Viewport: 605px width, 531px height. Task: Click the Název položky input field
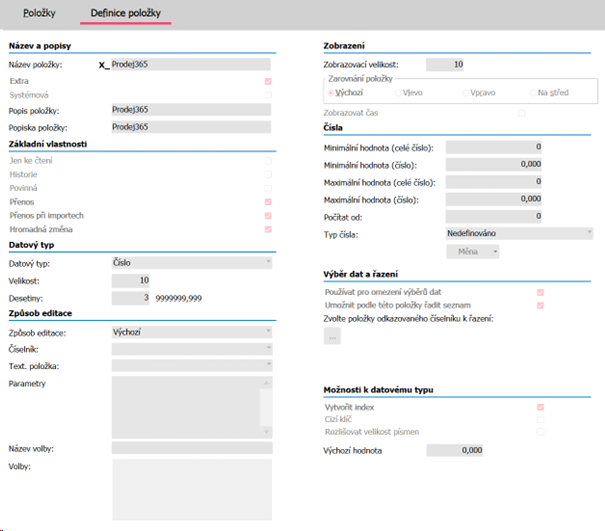coord(190,65)
